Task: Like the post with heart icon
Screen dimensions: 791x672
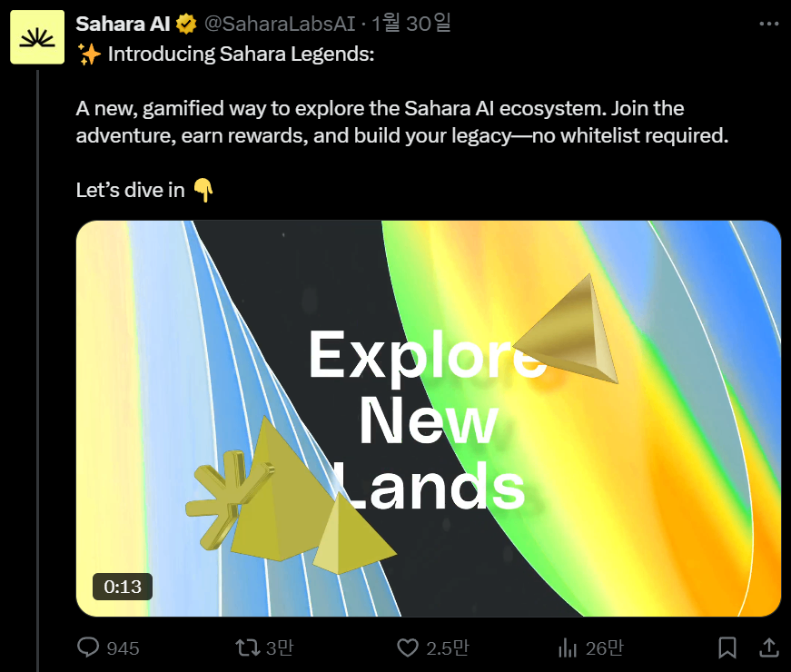Action: tap(408, 647)
